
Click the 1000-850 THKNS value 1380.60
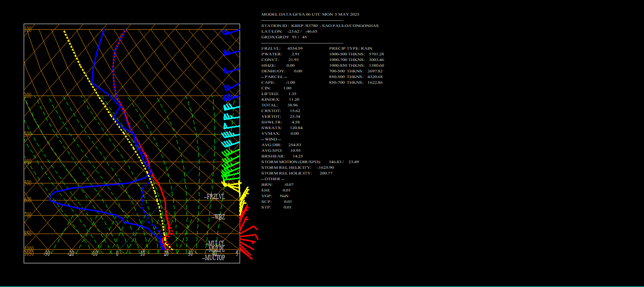(x=376, y=65)
